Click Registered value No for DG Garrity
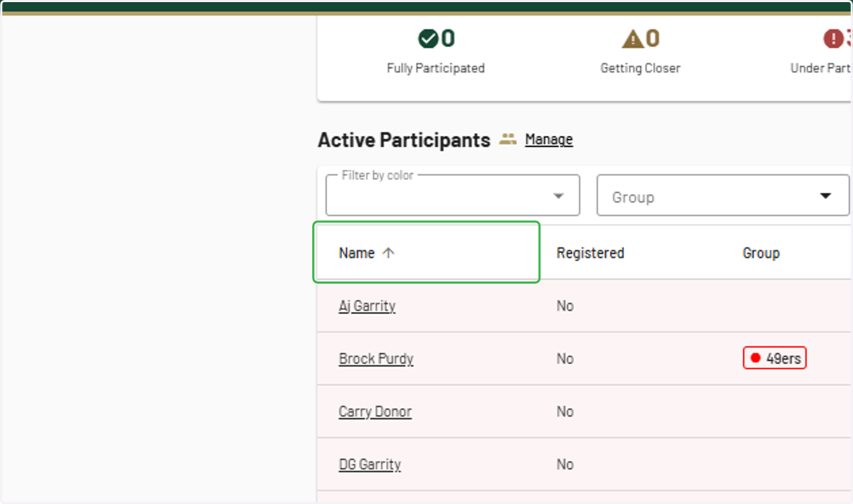This screenshot has height=504, width=853. pyautogui.click(x=565, y=464)
